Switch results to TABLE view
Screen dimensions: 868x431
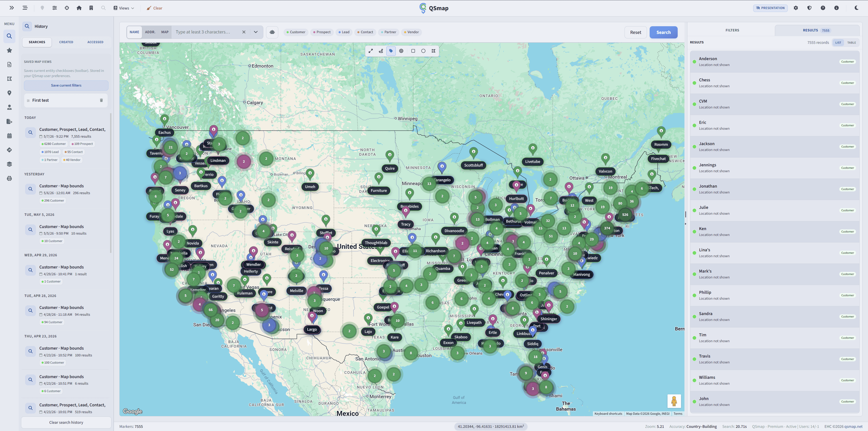tap(851, 42)
